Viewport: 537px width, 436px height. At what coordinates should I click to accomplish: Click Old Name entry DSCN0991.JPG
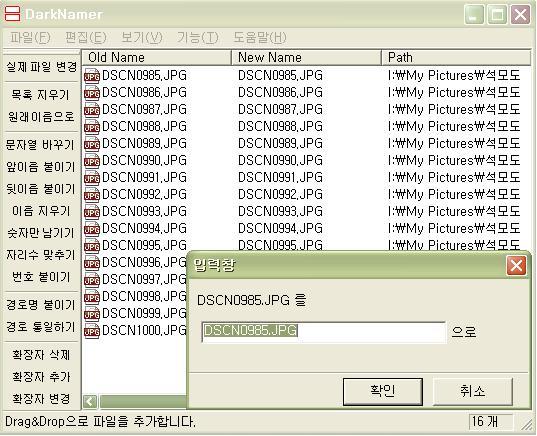pyautogui.click(x=144, y=178)
